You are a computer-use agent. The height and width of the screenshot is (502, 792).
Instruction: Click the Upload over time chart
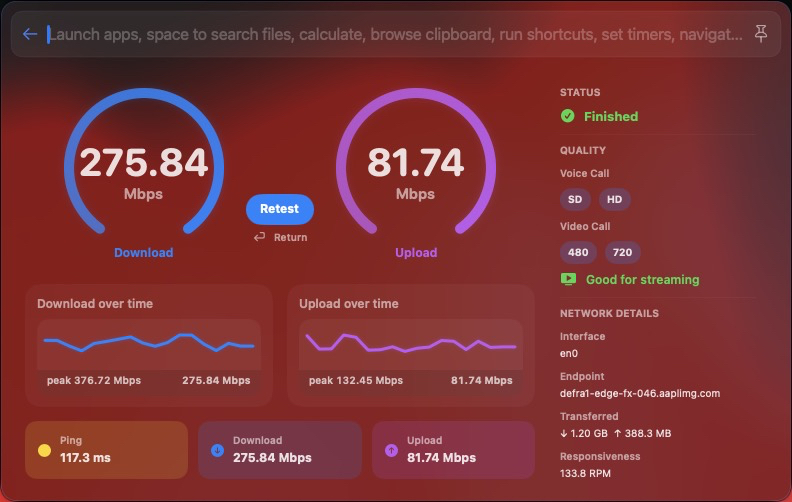[x=411, y=344]
